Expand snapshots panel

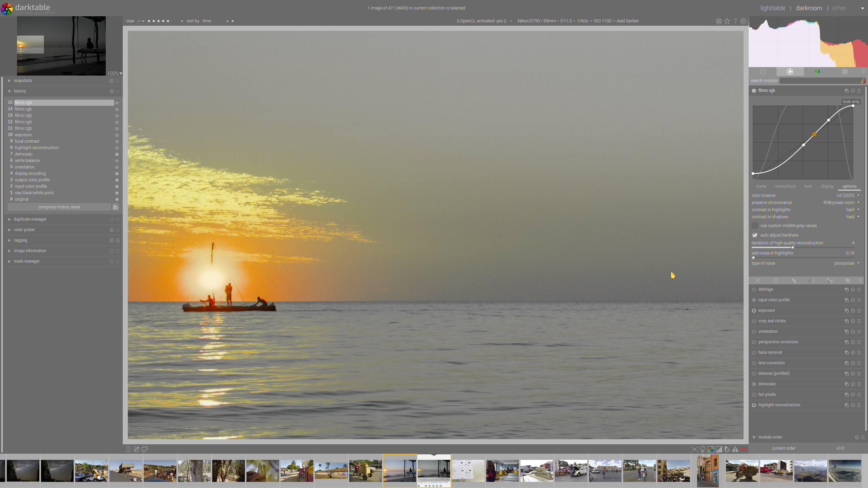(9, 81)
